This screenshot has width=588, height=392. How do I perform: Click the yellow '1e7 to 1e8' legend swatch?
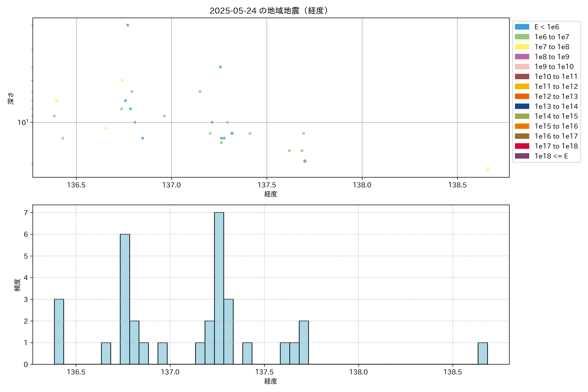[522, 47]
